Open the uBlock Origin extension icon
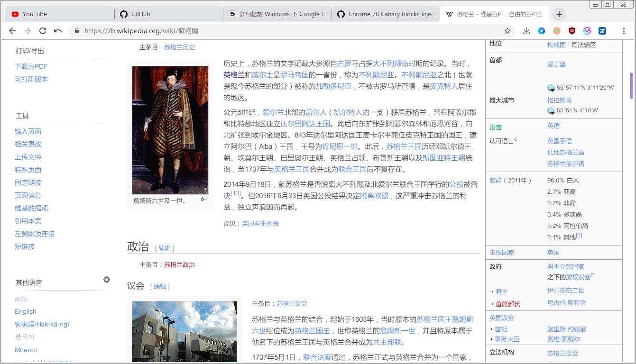Viewport: 636px width, 364px height. click(572, 31)
